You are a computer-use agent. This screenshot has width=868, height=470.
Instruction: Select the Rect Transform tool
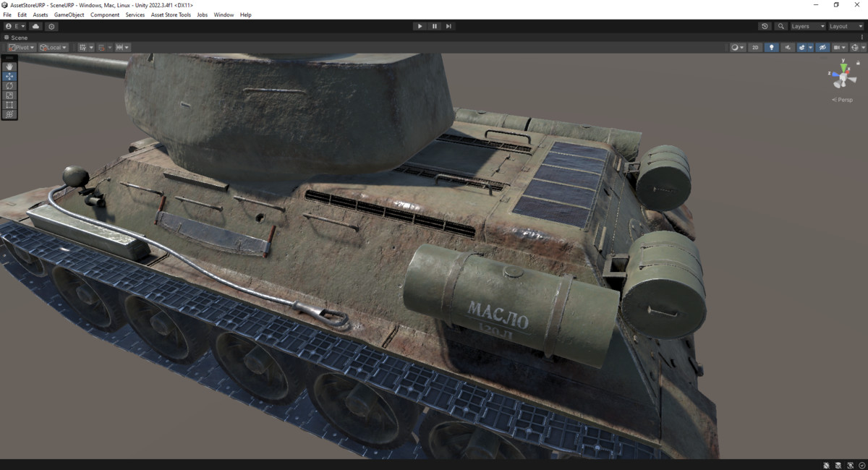pos(9,104)
